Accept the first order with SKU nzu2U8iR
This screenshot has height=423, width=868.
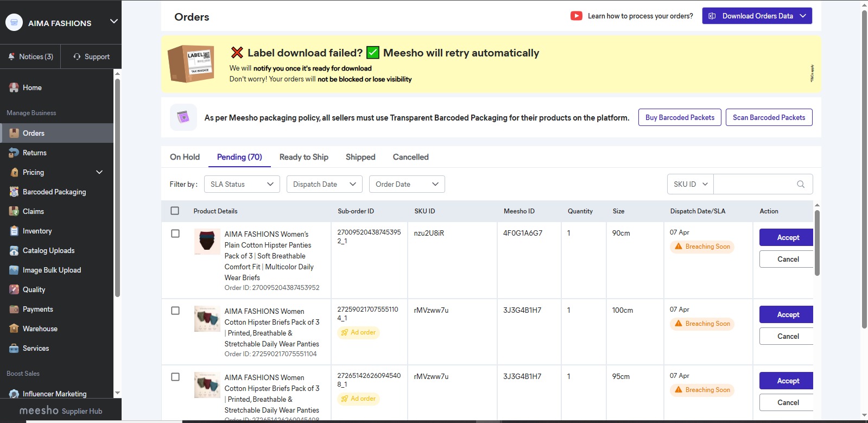click(x=787, y=237)
